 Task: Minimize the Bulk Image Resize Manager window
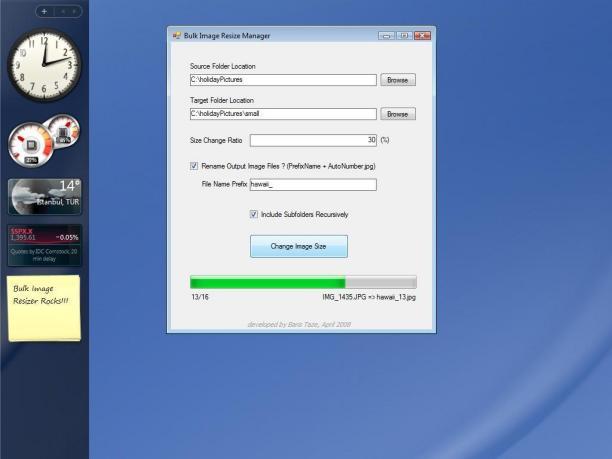pyautogui.click(x=386, y=36)
